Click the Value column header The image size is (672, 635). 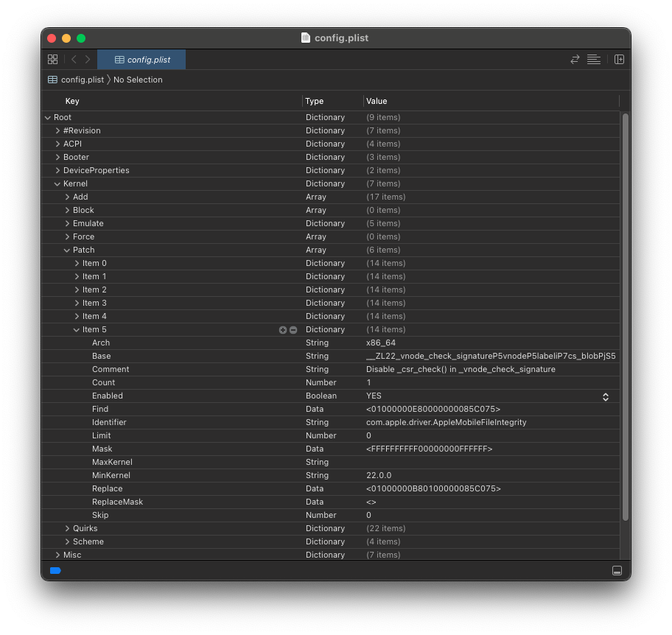[x=377, y=101]
